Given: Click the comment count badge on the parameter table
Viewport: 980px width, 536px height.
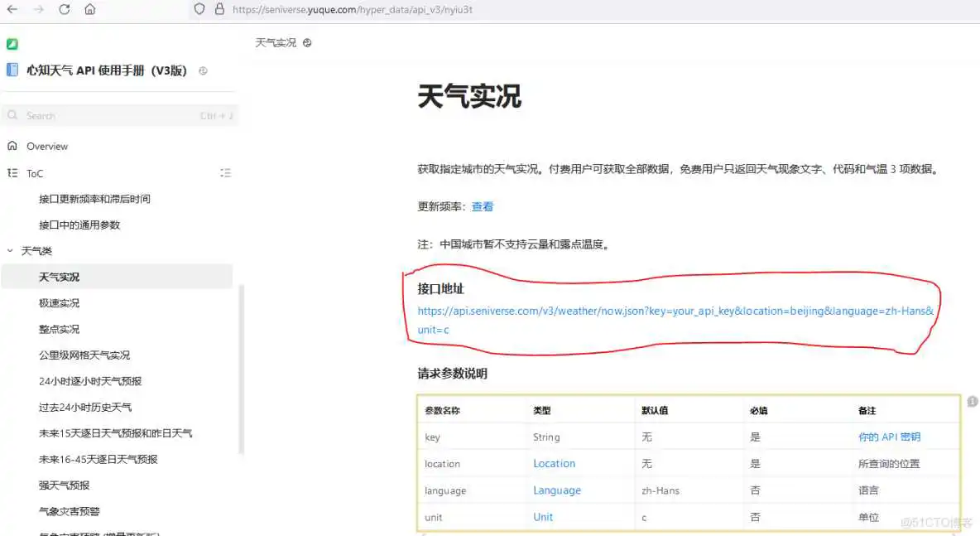Looking at the screenshot, I should coord(973,401).
